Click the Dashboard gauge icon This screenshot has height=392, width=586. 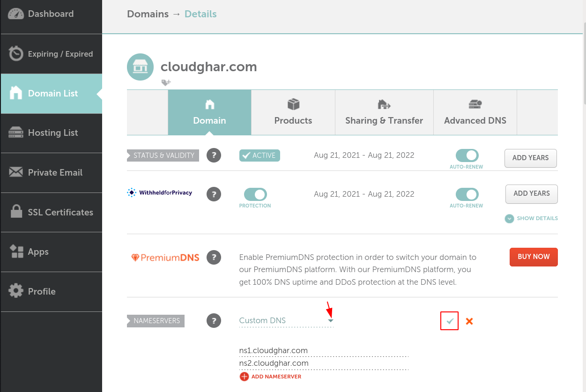click(16, 14)
